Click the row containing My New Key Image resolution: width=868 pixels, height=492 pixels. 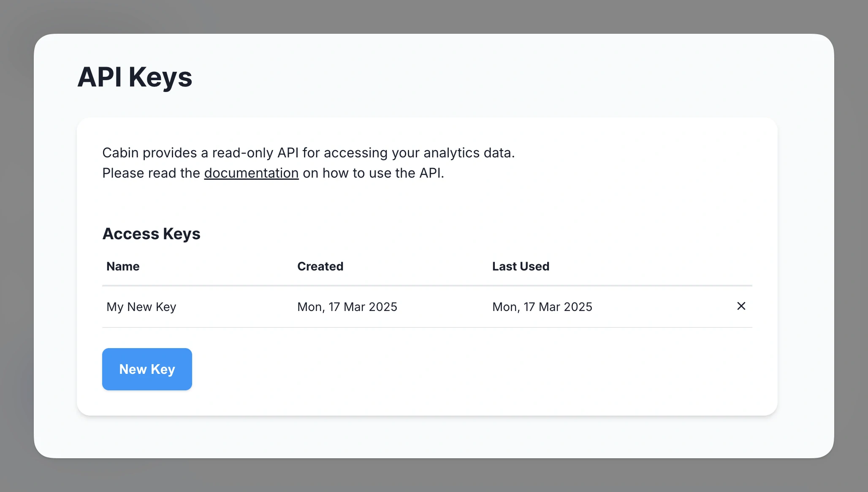pyautogui.click(x=380, y=307)
